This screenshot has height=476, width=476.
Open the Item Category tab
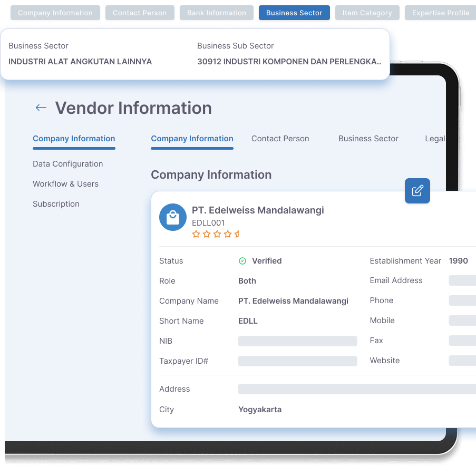tap(367, 13)
